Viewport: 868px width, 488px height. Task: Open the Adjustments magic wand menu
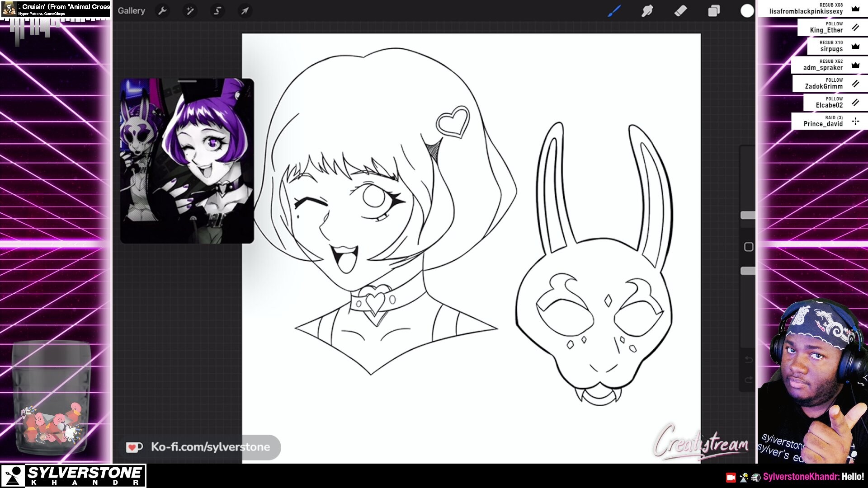click(x=190, y=11)
